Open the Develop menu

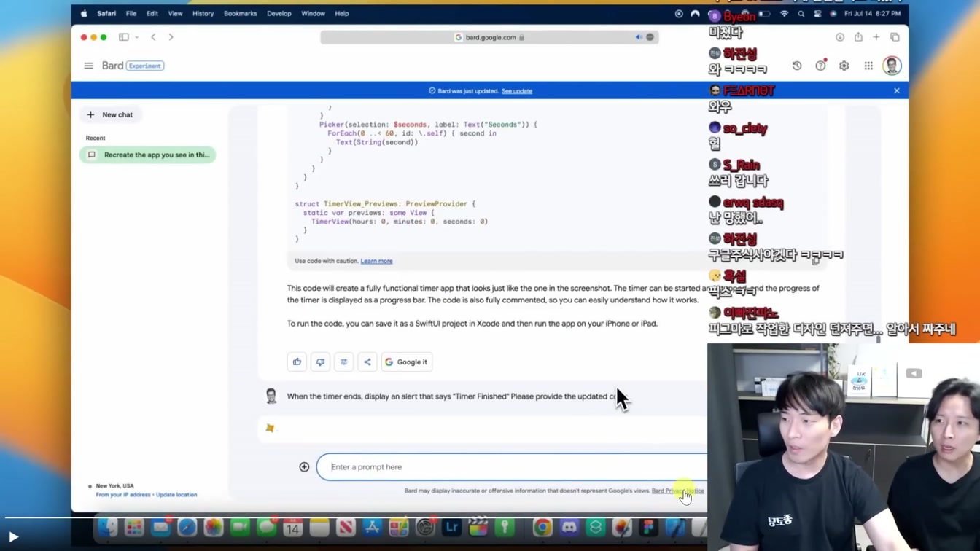(x=279, y=13)
